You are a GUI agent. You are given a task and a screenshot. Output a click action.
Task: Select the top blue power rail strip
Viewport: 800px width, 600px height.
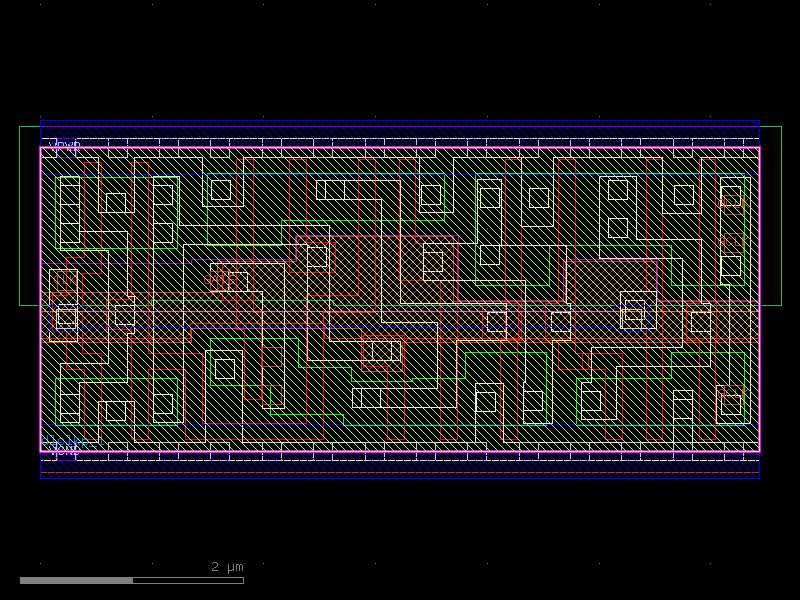click(400, 129)
